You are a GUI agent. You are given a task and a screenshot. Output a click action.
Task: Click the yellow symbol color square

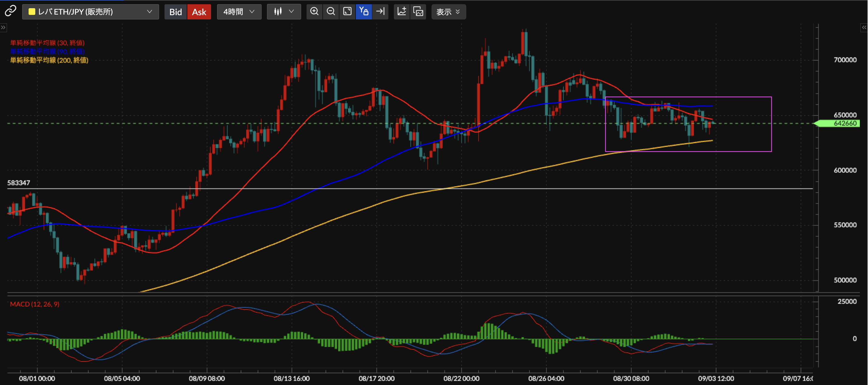[x=32, y=12]
